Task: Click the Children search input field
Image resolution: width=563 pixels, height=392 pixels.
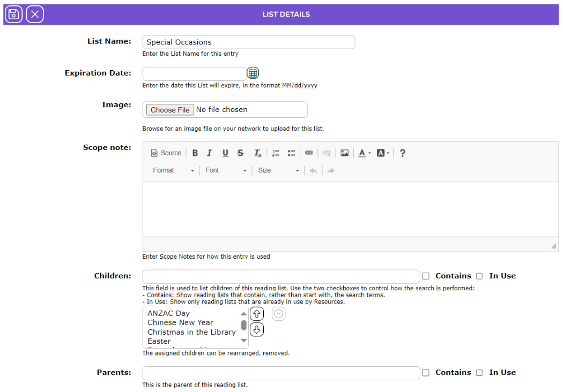Action: point(281,276)
